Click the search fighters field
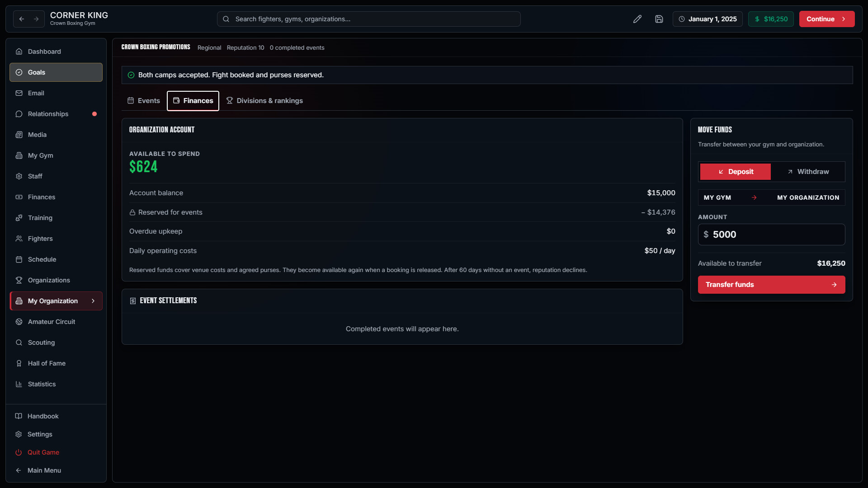This screenshot has width=868, height=488. (x=369, y=19)
